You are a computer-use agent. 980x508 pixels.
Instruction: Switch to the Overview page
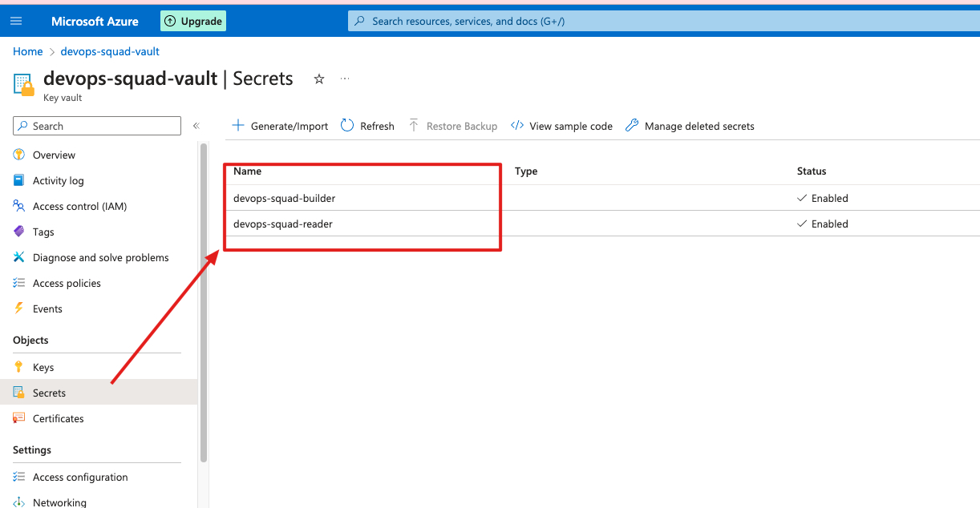pos(53,155)
